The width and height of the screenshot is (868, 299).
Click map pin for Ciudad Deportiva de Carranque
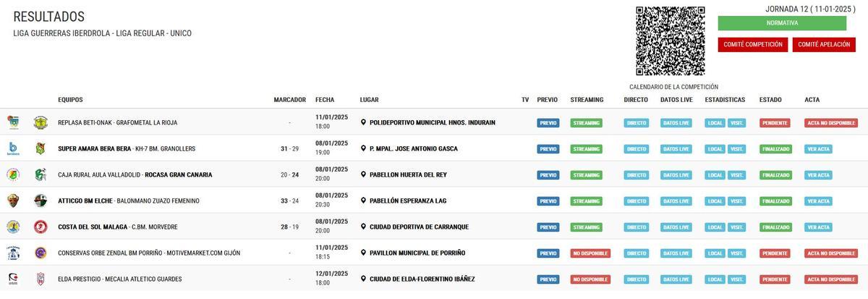click(x=363, y=227)
